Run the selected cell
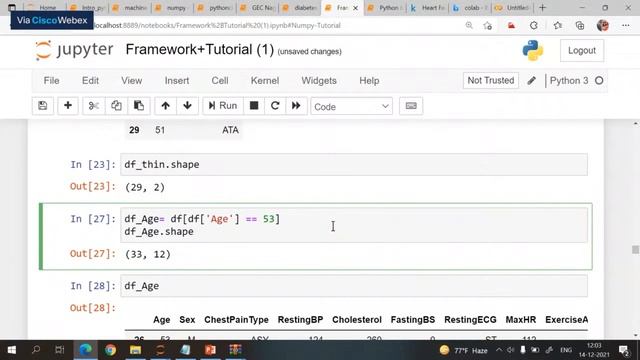The image size is (640, 360). pos(223,106)
